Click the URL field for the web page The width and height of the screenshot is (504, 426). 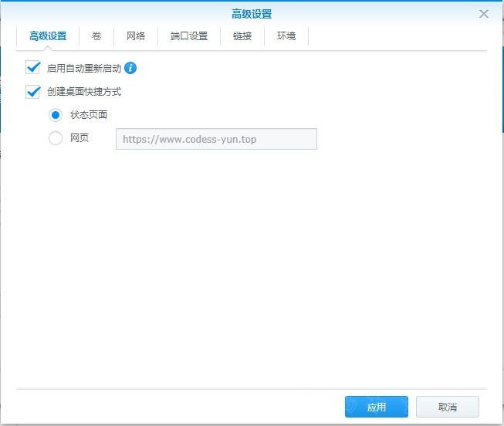pyautogui.click(x=216, y=139)
